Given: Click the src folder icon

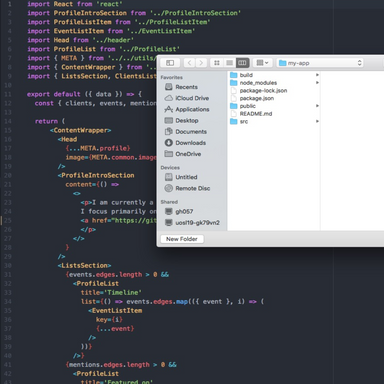Looking at the screenshot, I should click(x=234, y=121).
